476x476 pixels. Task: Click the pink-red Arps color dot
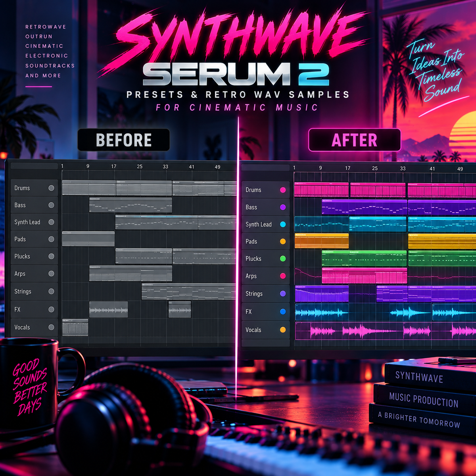[283, 276]
